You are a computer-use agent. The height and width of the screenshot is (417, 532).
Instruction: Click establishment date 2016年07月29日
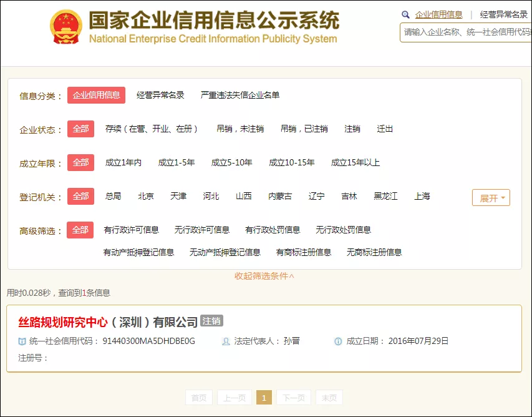coord(418,341)
